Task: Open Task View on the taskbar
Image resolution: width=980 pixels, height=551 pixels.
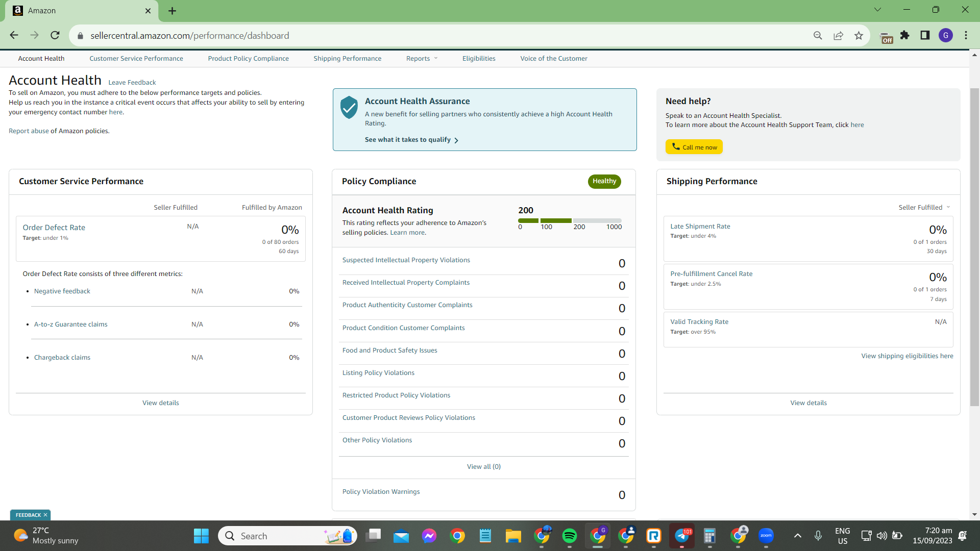Action: (x=374, y=536)
